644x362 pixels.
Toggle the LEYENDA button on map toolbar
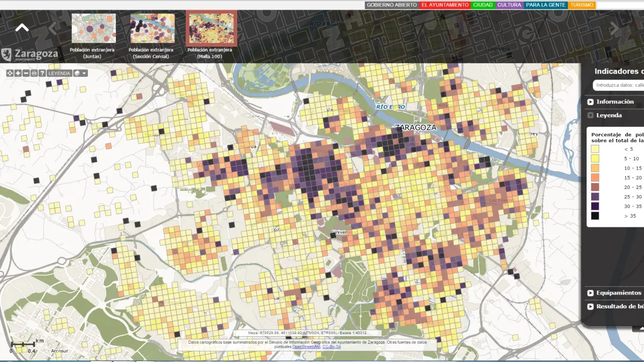pos(59,73)
